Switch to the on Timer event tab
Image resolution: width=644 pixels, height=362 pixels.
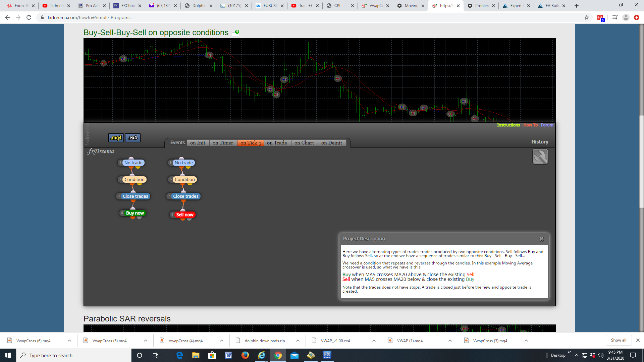[x=223, y=143]
